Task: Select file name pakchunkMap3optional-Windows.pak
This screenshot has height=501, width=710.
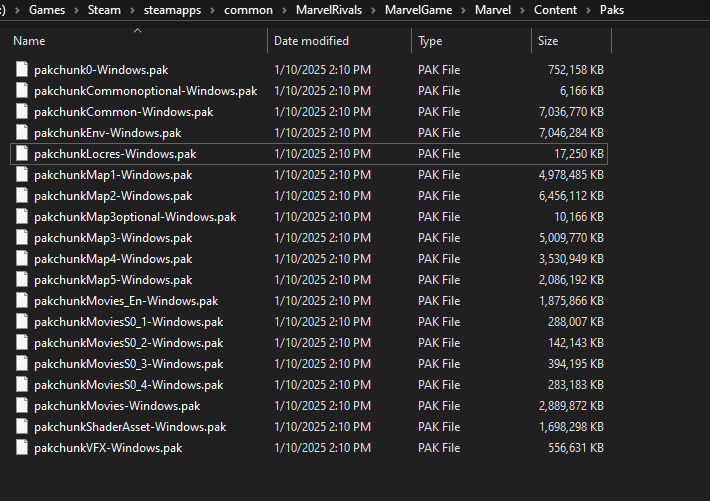Action: point(135,217)
